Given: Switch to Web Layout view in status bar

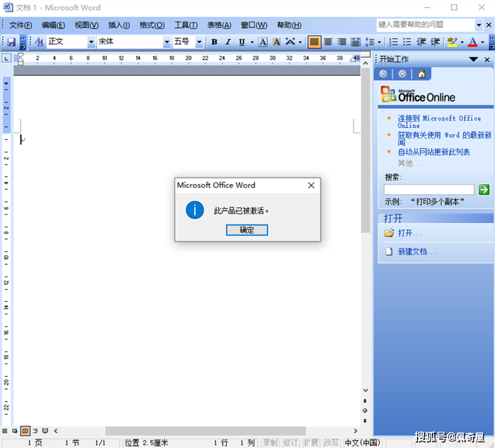Looking at the screenshot, I should click(x=15, y=431).
